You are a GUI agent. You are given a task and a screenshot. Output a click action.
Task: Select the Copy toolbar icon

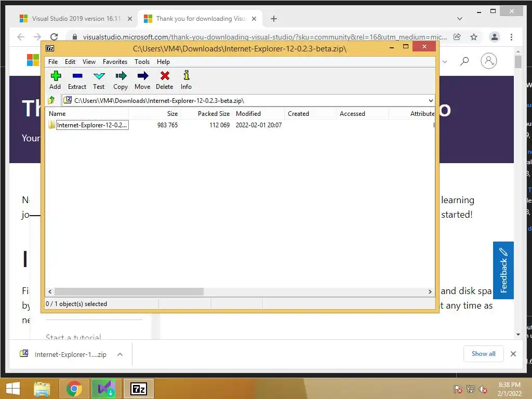click(121, 80)
